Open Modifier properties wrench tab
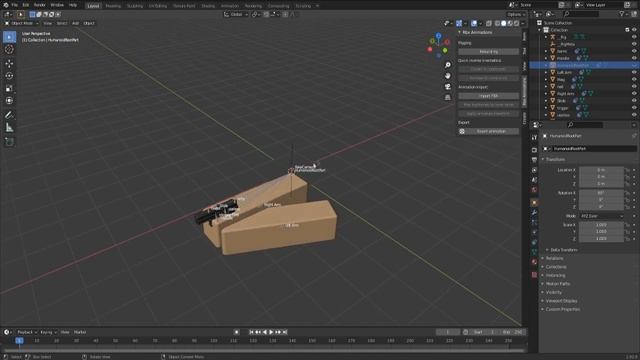The image size is (640, 360). click(x=534, y=212)
